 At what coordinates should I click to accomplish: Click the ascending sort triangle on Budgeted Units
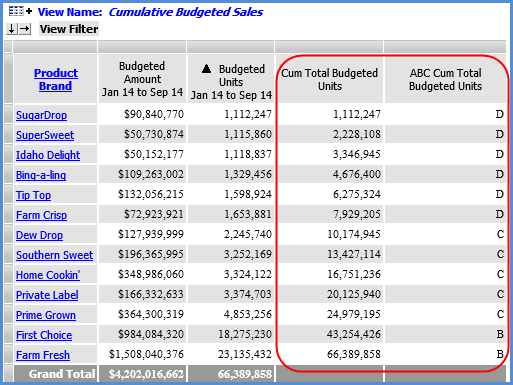click(207, 69)
